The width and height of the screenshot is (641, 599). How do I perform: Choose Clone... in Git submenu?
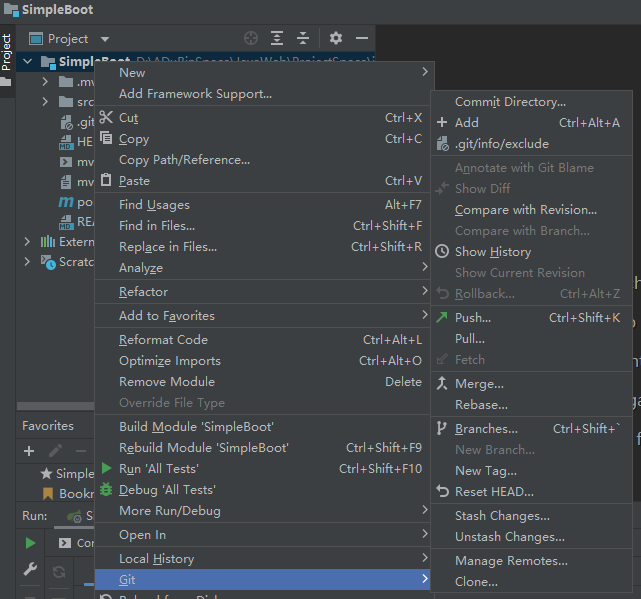tap(531, 581)
